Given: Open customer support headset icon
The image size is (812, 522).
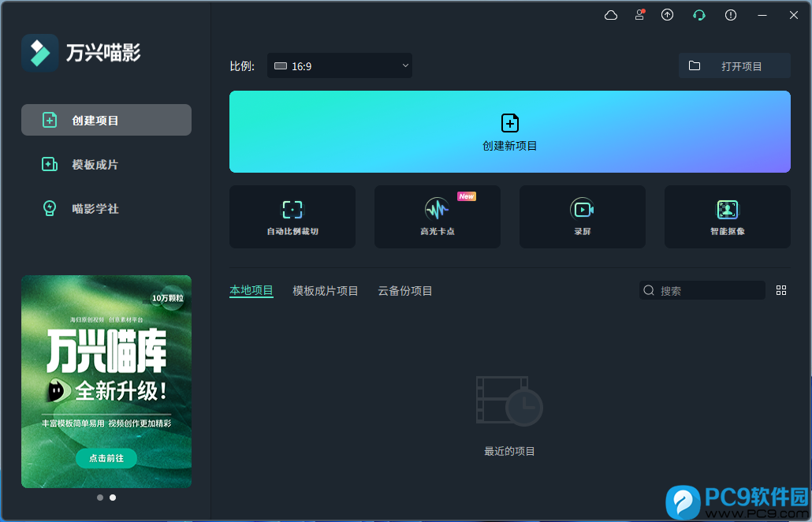Looking at the screenshot, I should click(699, 15).
